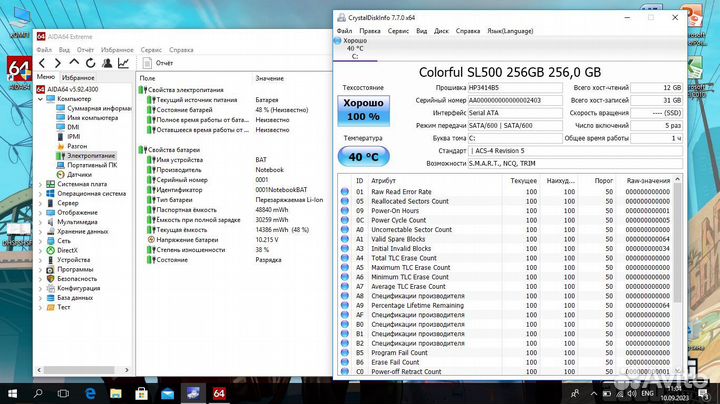Expand the Сервер tree node
Screen dimensions: 720x404
tap(40, 203)
